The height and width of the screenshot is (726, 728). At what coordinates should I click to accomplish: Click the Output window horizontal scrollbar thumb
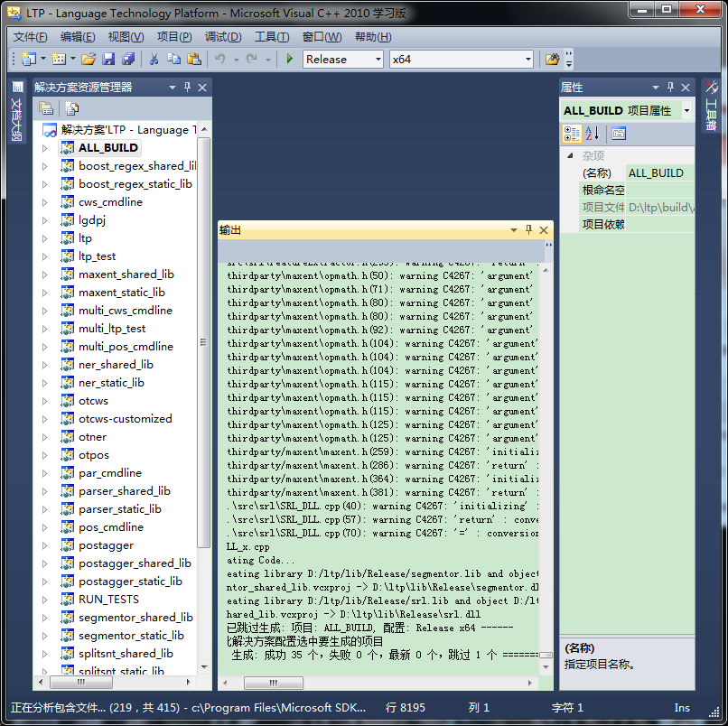(x=274, y=683)
